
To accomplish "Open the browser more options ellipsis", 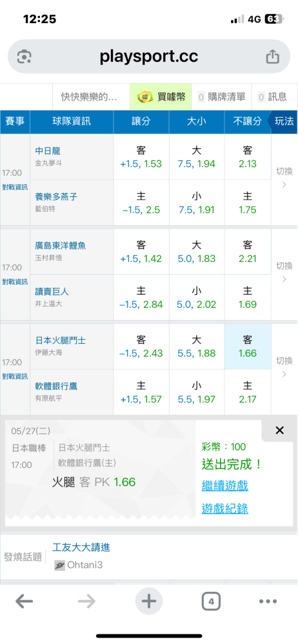I will 268,601.
